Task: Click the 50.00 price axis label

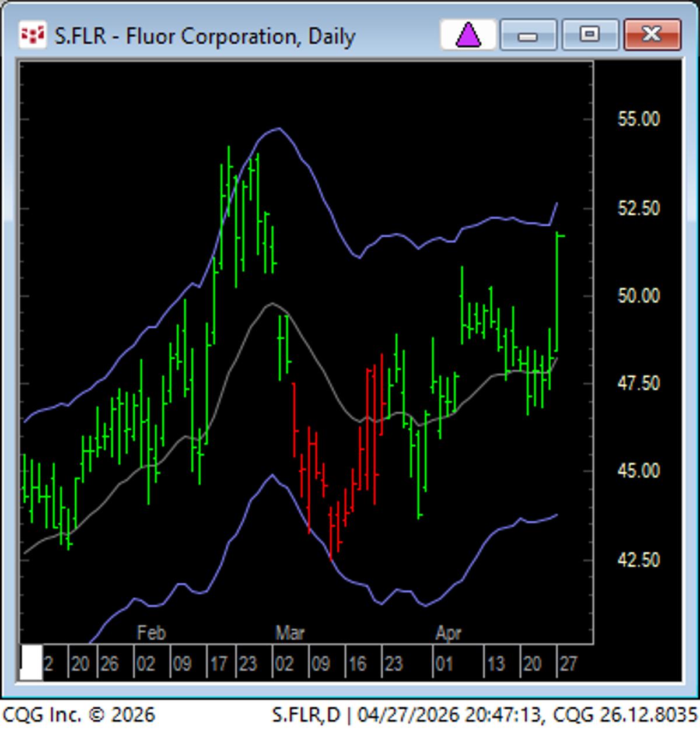Action: pos(639,295)
